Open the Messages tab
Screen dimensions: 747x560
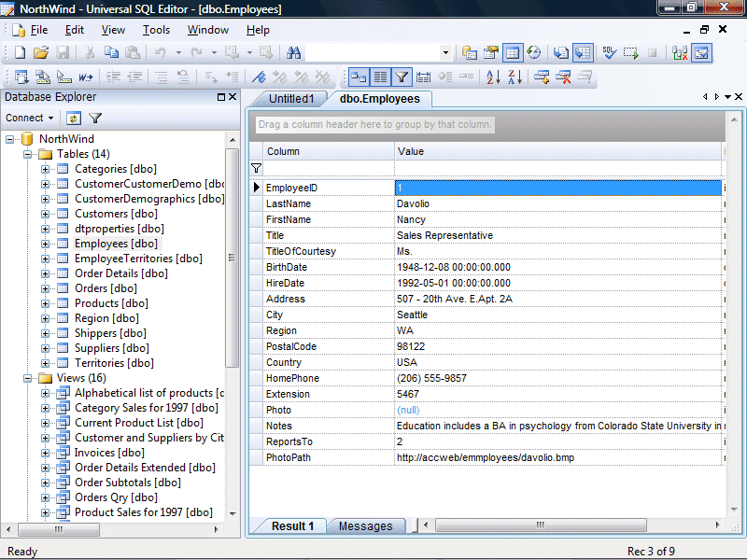(365, 526)
